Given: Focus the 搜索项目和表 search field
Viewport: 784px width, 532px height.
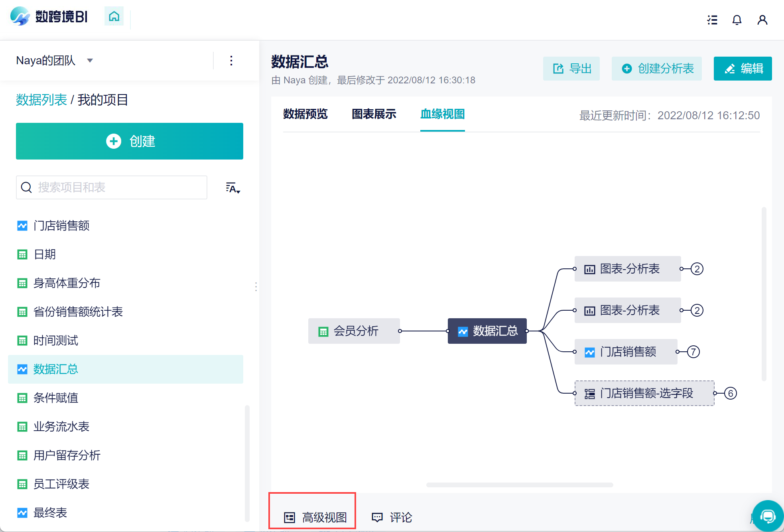Looking at the screenshot, I should point(112,187).
